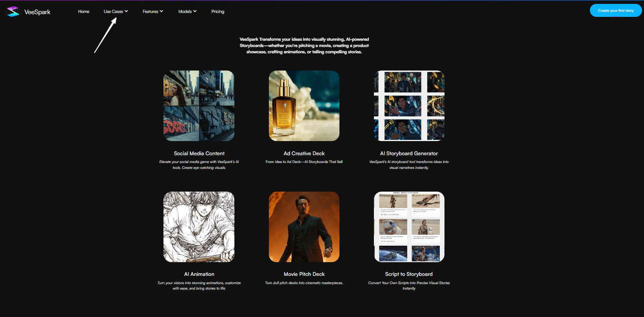Click the Script to Storyboard title
The width and height of the screenshot is (644, 317).
coord(409,274)
